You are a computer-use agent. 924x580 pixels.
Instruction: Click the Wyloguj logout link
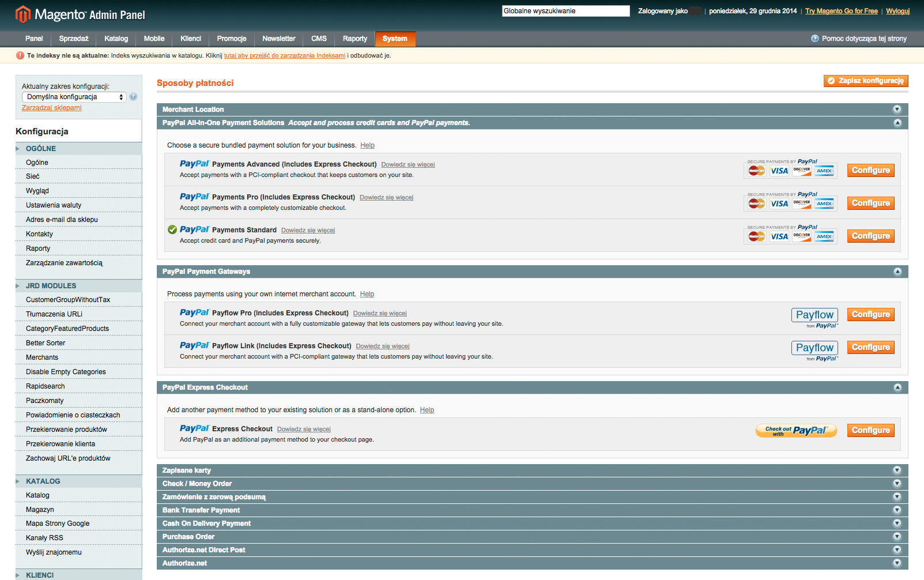click(897, 11)
